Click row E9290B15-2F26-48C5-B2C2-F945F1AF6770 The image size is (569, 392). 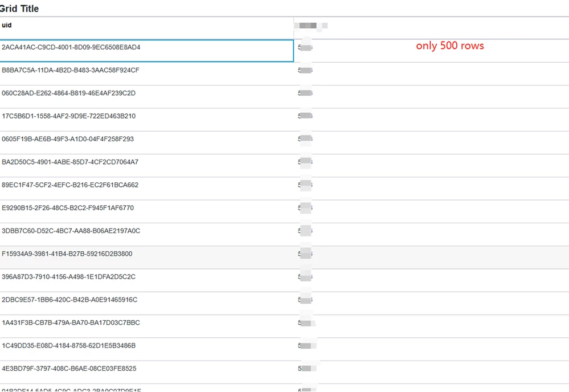tap(285, 211)
